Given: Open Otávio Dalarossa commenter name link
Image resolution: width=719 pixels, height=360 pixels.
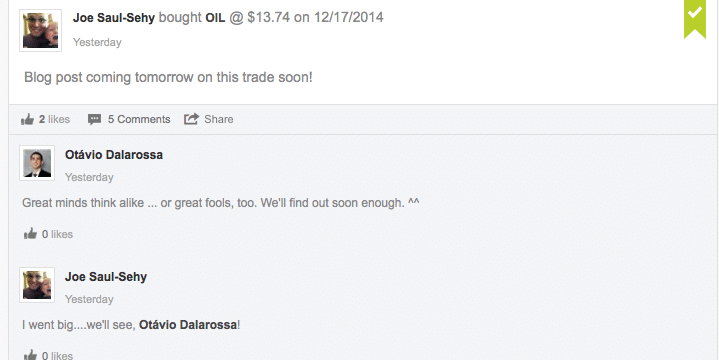Looking at the screenshot, I should (114, 155).
